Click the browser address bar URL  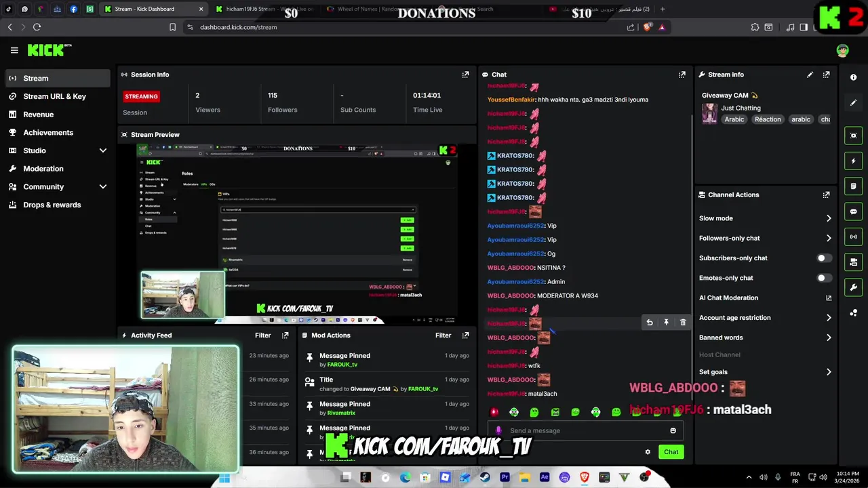click(238, 27)
